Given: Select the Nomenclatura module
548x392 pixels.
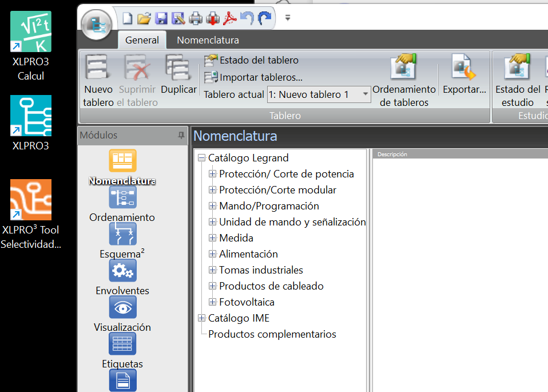Looking at the screenshot, I should (122, 167).
